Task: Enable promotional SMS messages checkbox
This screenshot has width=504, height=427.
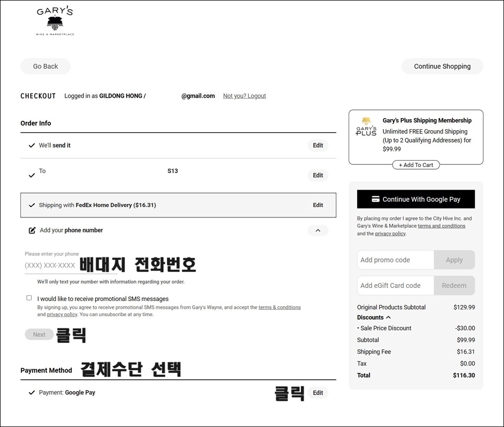Action: pos(29,298)
